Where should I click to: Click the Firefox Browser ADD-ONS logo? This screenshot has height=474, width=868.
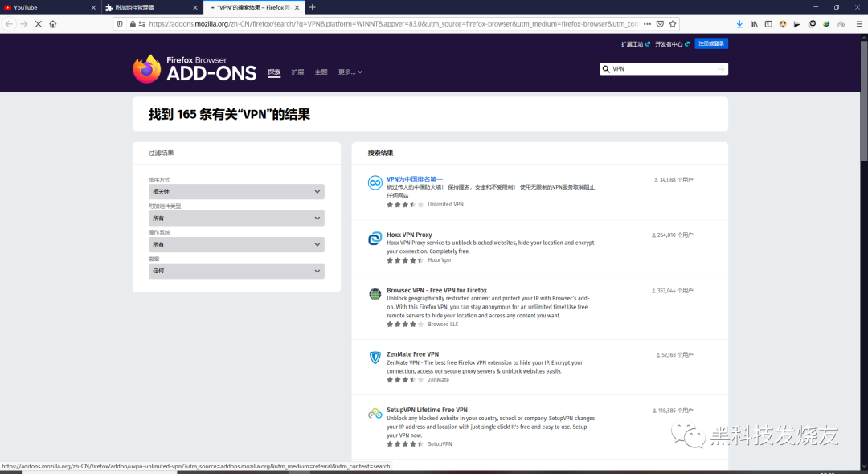194,68
